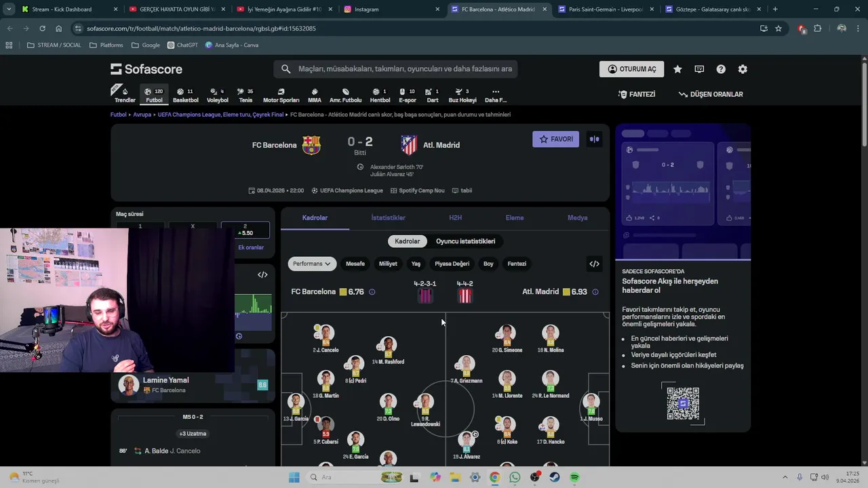Open the STREAM / SOCIAL bookmarks folder
Screen dimensions: 868x488
[x=54, y=45]
